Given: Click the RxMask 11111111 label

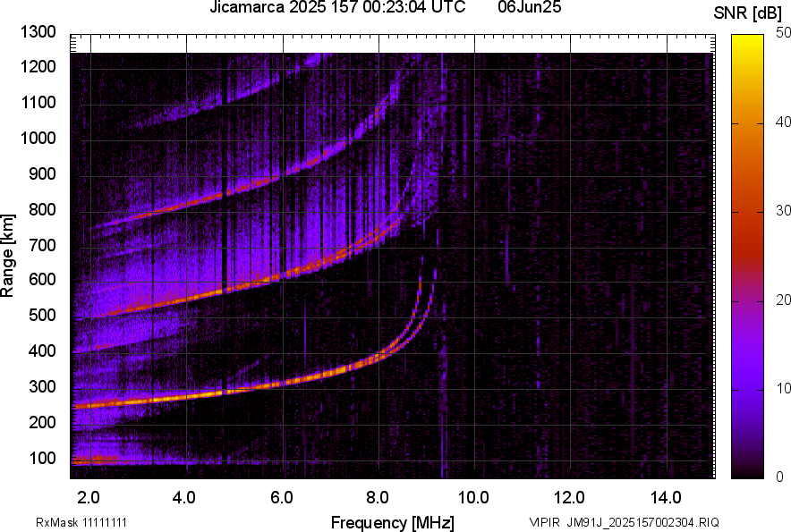Looking at the screenshot, I should point(81,522).
